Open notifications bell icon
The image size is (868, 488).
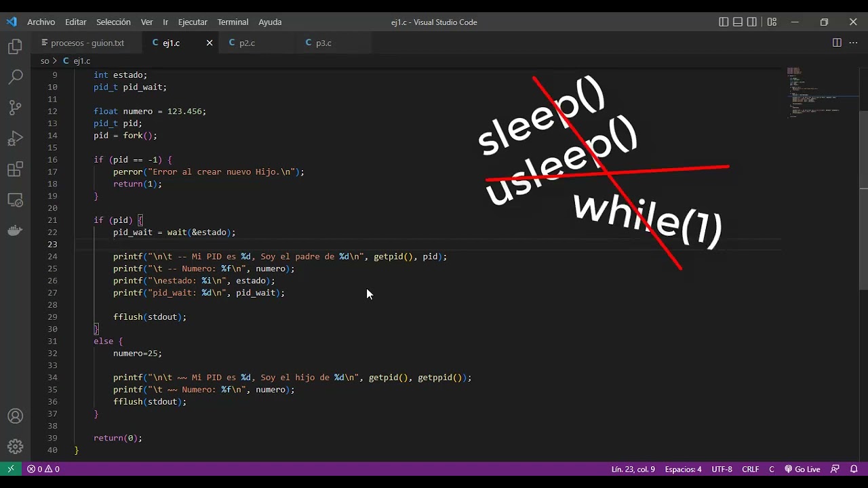point(854,469)
